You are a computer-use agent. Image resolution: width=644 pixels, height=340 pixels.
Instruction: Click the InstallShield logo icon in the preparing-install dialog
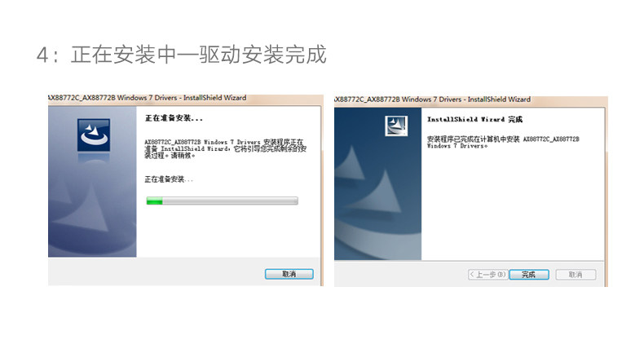tap(94, 135)
